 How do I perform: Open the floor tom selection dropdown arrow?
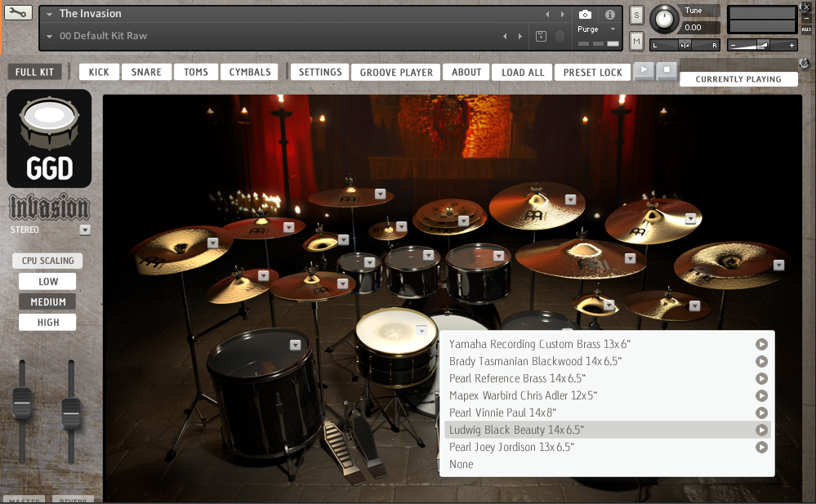[295, 345]
